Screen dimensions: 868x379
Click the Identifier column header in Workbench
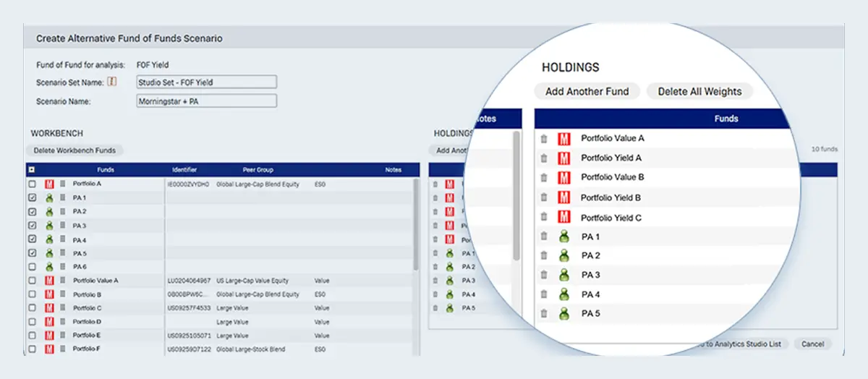click(184, 170)
